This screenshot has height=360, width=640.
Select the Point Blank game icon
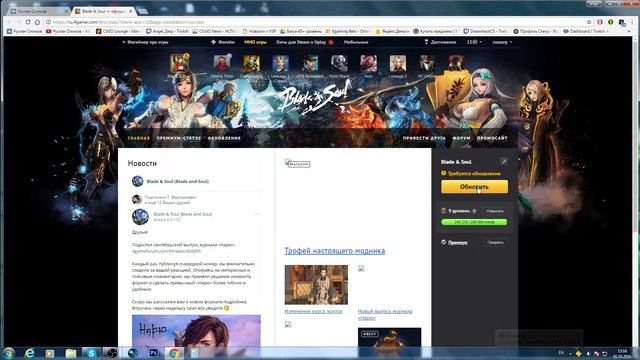[339, 64]
